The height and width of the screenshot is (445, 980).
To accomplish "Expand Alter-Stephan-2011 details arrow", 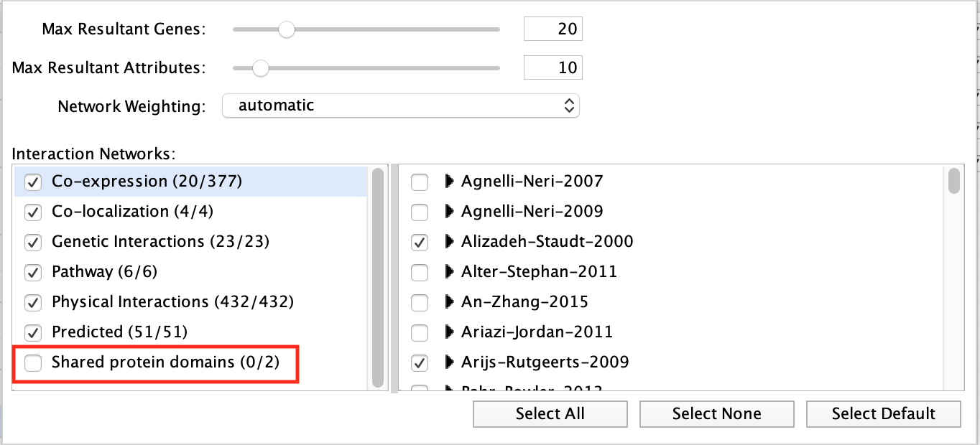I will [450, 272].
